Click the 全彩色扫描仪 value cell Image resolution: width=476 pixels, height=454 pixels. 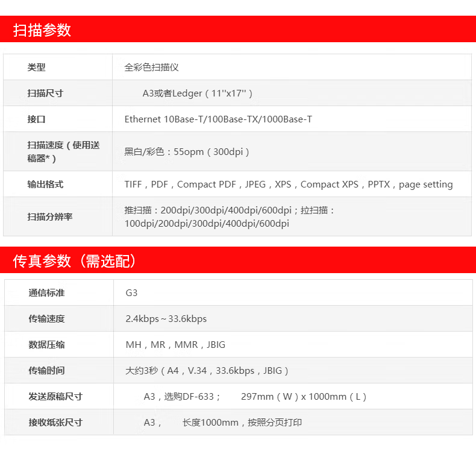tap(152, 68)
